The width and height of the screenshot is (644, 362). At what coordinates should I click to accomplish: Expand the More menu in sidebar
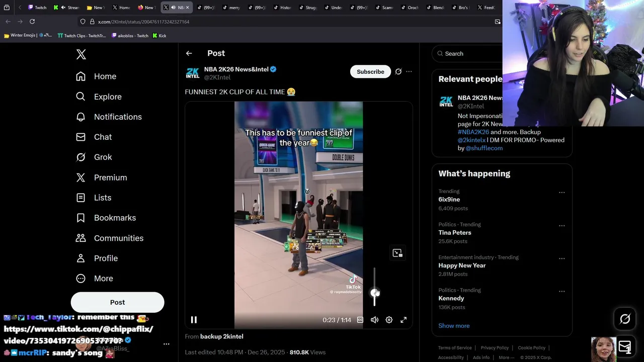pos(95,278)
